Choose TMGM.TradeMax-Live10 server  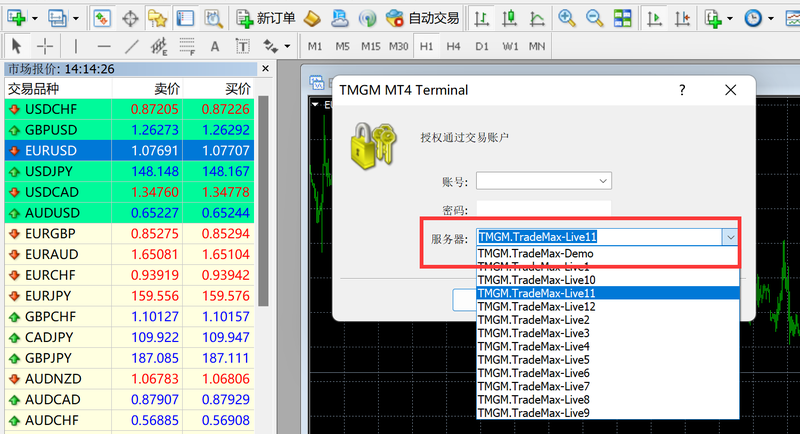click(608, 280)
